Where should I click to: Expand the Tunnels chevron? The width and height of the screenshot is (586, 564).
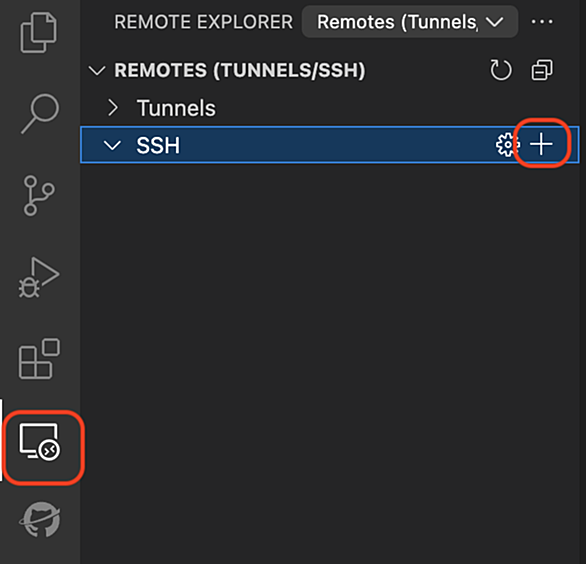tap(112, 108)
